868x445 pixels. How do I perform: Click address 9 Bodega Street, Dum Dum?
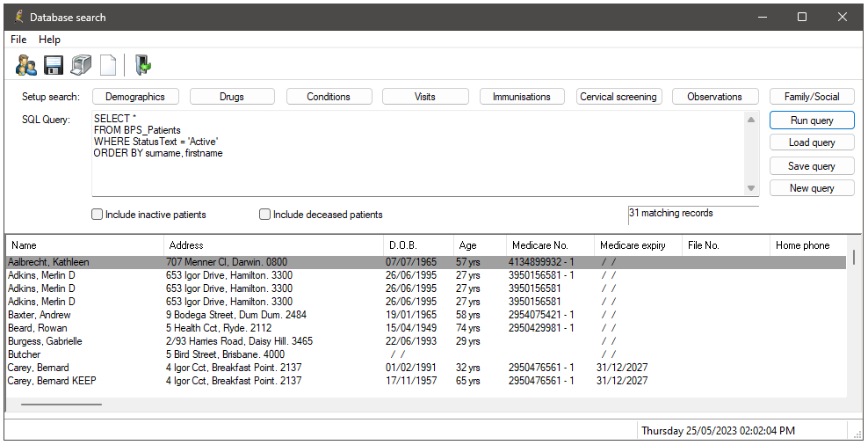click(x=235, y=315)
